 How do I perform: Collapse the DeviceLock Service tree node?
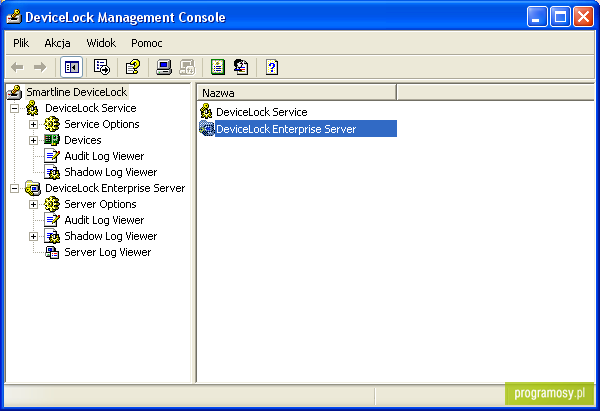[x=14, y=108]
